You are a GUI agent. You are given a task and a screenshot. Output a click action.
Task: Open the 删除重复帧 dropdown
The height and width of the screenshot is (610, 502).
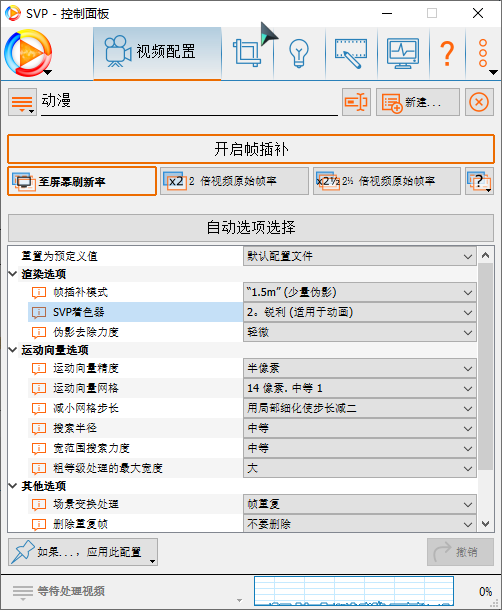point(360,524)
